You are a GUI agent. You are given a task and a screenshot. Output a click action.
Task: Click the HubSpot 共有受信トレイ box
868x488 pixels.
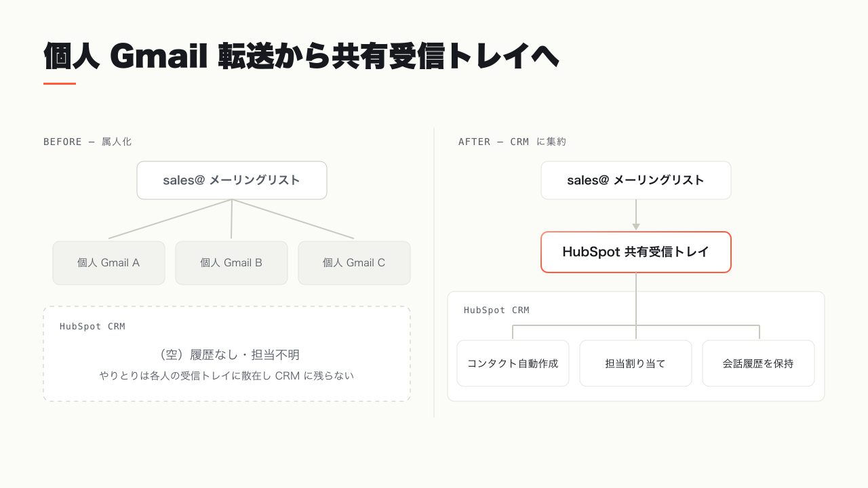[x=636, y=252]
